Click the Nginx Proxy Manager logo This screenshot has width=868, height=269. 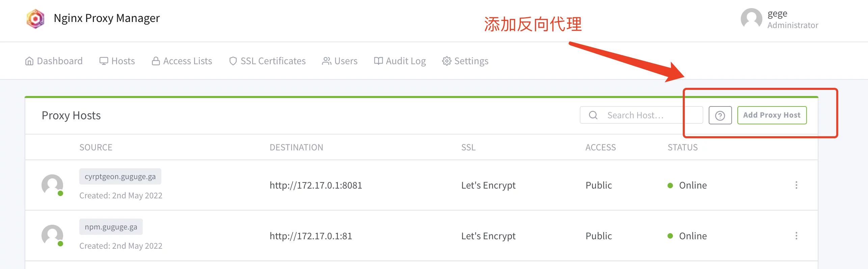(x=35, y=19)
